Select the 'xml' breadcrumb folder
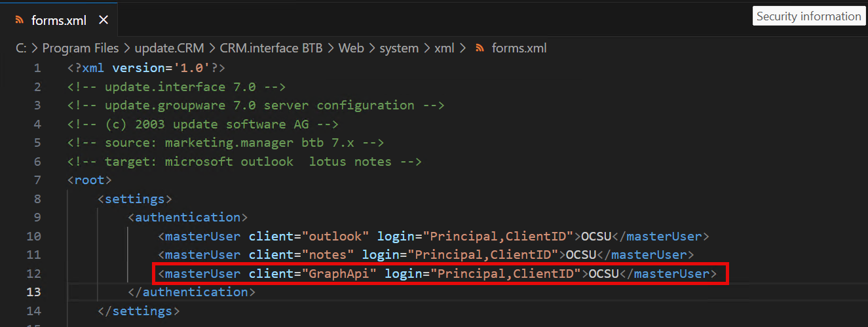Viewport: 868px width, 327px height. pyautogui.click(x=444, y=48)
